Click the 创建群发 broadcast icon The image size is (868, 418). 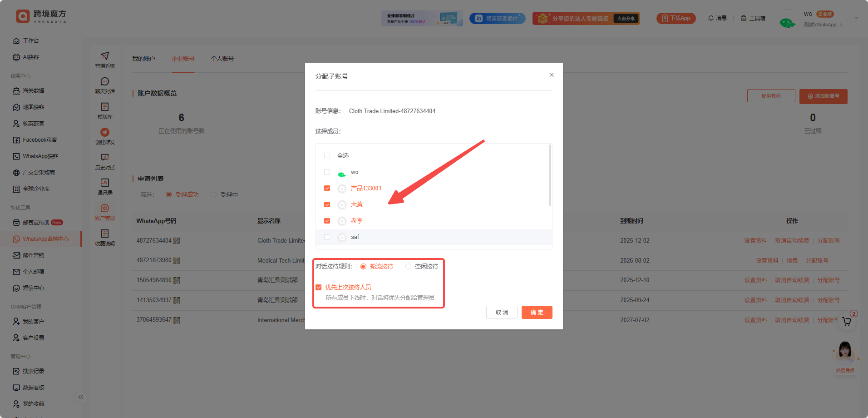point(105,133)
